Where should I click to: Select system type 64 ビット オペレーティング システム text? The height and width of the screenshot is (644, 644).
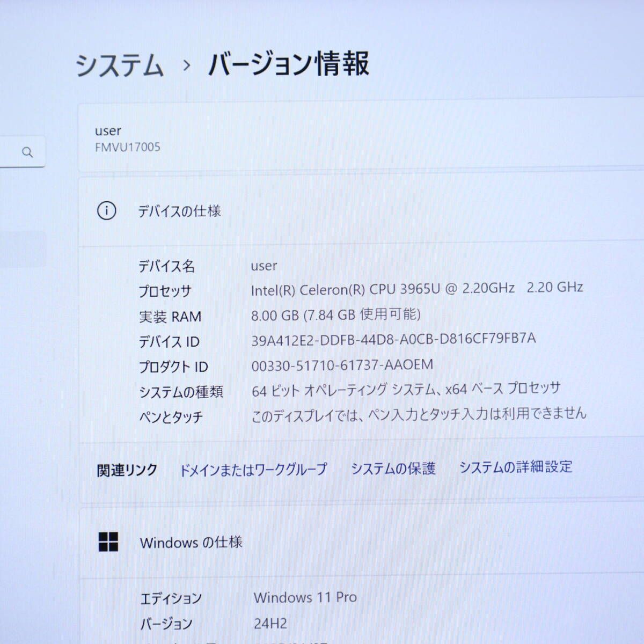[x=343, y=390]
